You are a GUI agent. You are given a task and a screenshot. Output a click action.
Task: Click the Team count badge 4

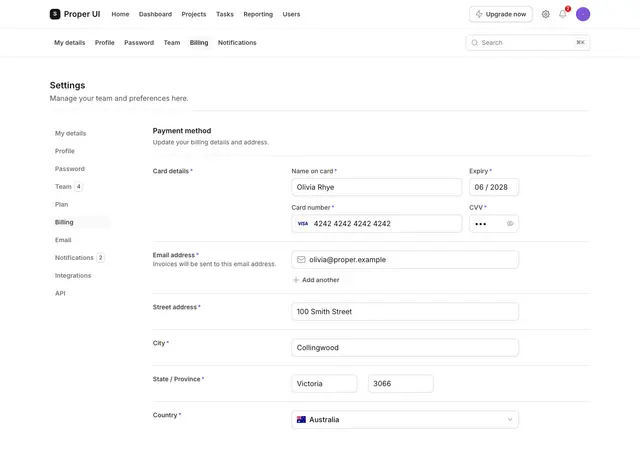tap(79, 187)
